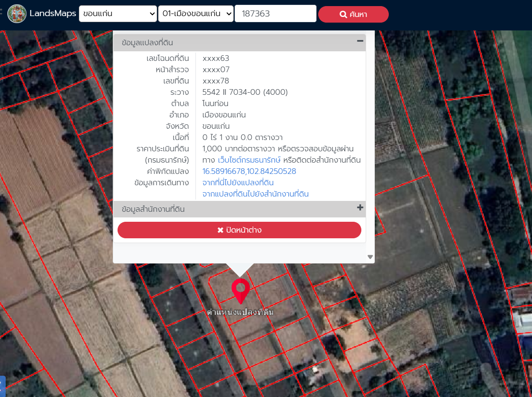Open the province dropdown showing ขอนแก่น
The image size is (532, 397).
point(118,14)
